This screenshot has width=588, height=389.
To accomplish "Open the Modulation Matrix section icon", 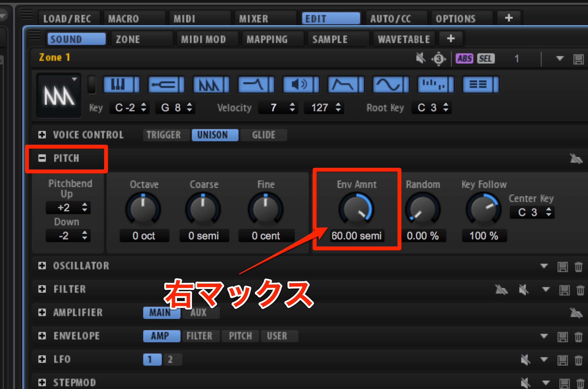I will coord(481,85).
